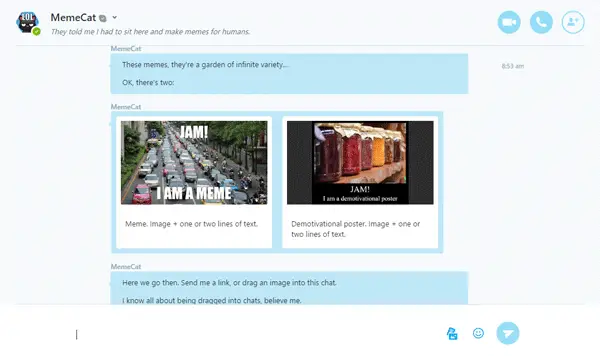
Task: Click the MemeCat avatar picture
Action: 28,23
